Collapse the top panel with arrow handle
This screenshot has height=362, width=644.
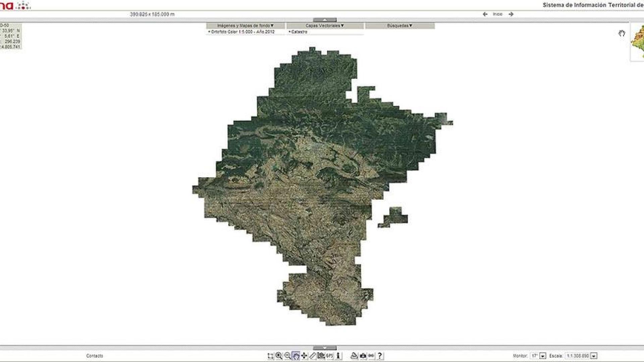click(324, 20)
